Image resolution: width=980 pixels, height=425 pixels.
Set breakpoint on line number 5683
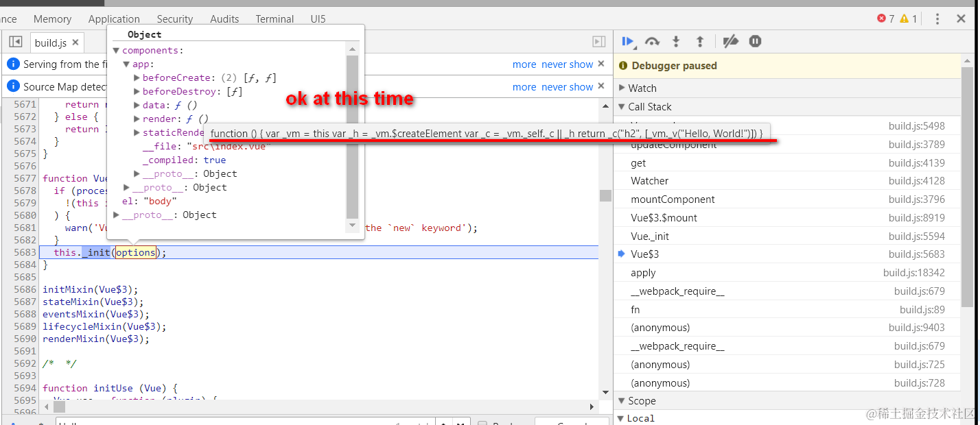(25, 252)
